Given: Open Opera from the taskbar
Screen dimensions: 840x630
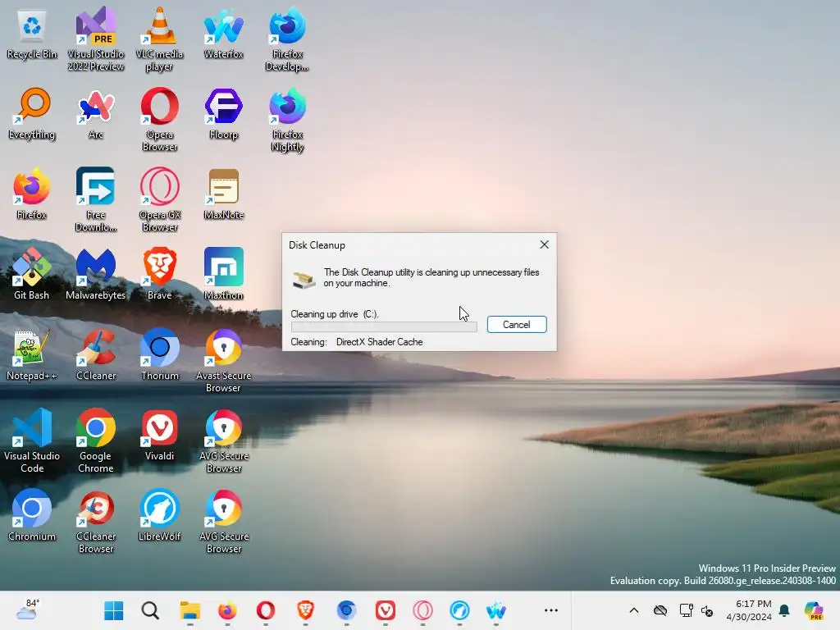Looking at the screenshot, I should tap(266, 610).
